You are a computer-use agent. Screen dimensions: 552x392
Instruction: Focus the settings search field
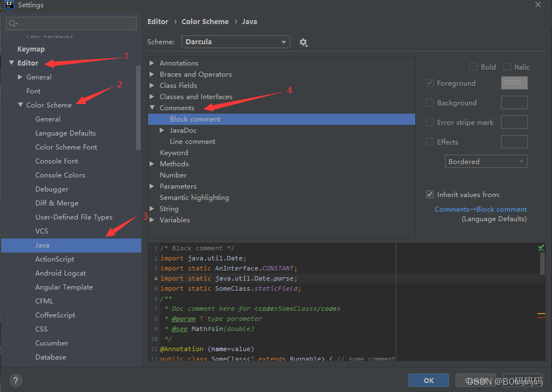pyautogui.click(x=71, y=24)
